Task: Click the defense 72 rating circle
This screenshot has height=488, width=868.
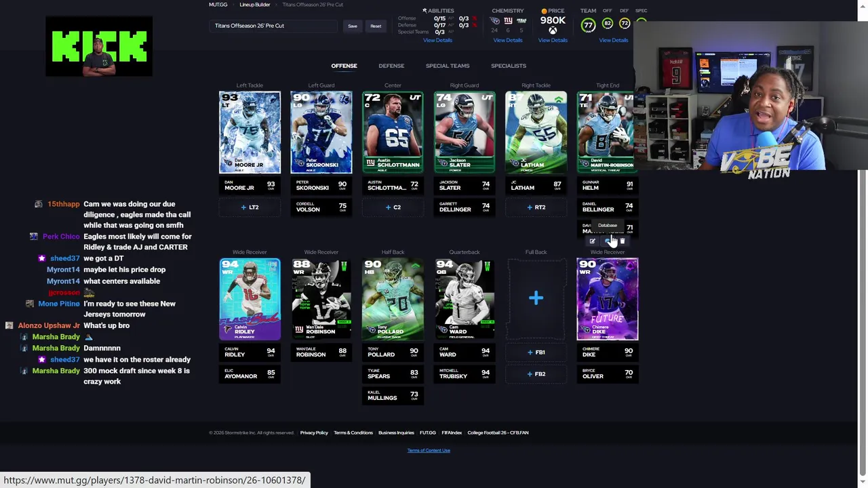Action: [625, 24]
